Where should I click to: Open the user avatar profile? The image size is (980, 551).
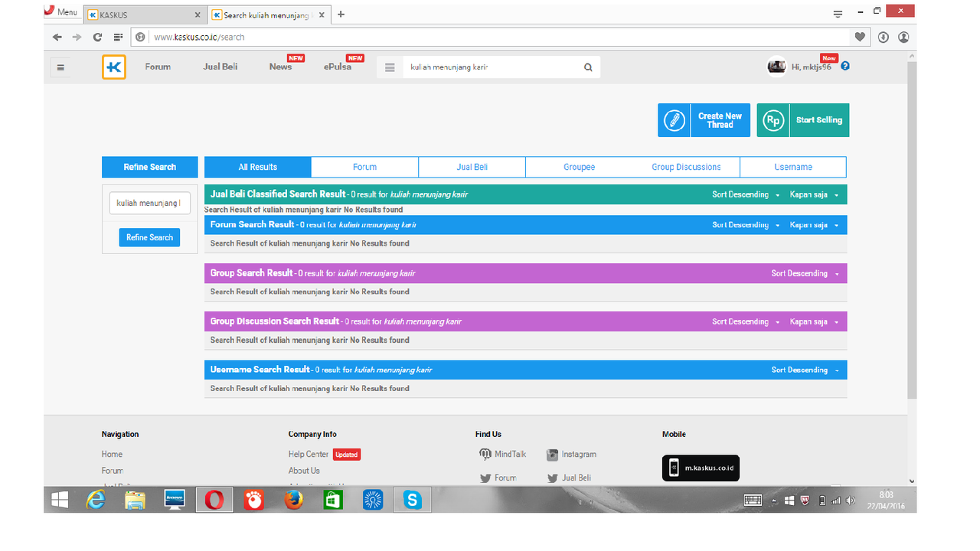pos(776,67)
